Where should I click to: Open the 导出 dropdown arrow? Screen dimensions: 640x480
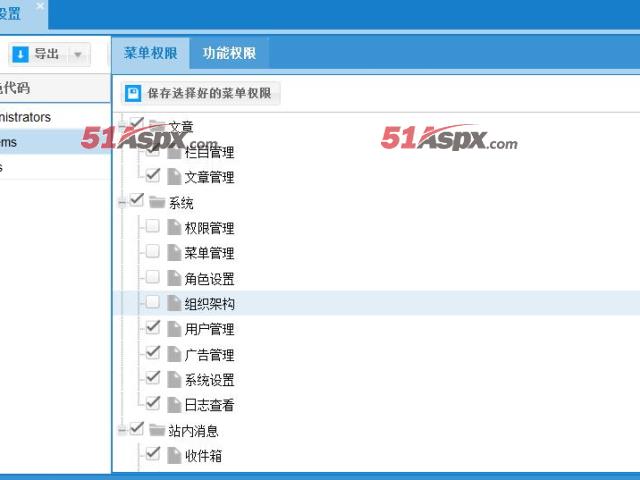(78, 54)
